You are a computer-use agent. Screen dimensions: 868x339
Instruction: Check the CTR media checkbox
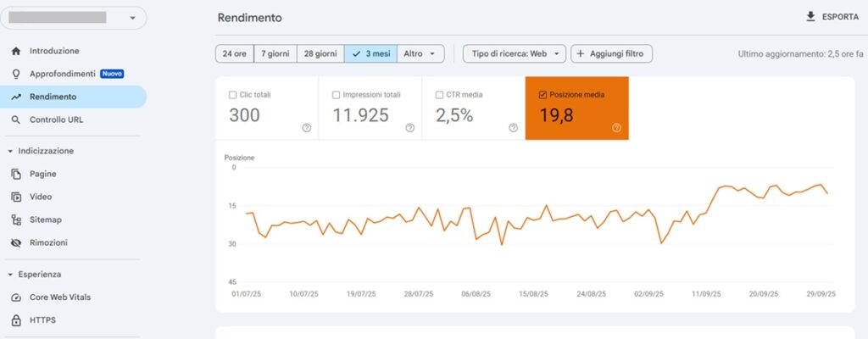tap(440, 95)
